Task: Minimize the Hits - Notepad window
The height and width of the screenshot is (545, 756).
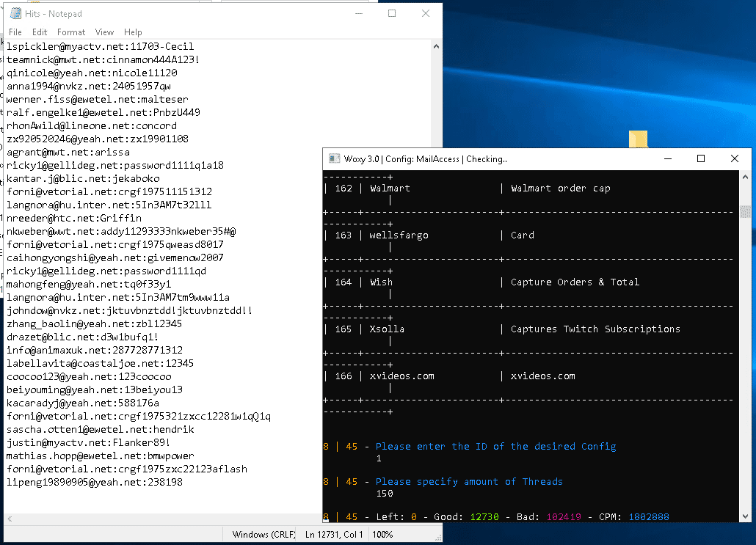Action: [358, 14]
